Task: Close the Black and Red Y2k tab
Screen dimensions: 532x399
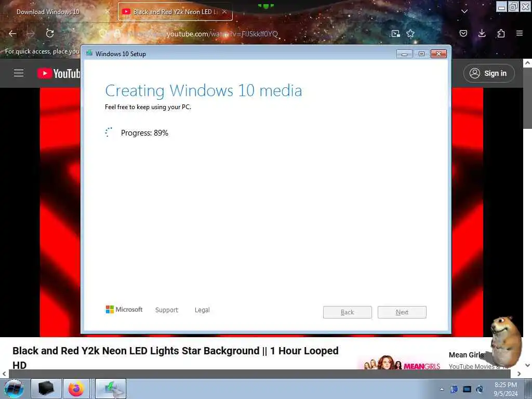Action: click(224, 11)
